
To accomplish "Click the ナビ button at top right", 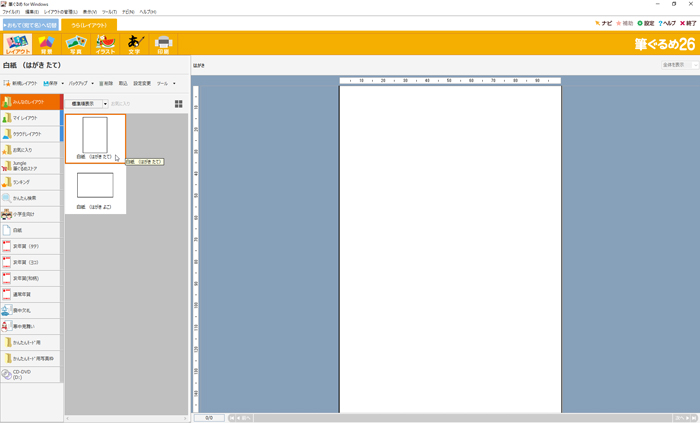I will (x=602, y=23).
